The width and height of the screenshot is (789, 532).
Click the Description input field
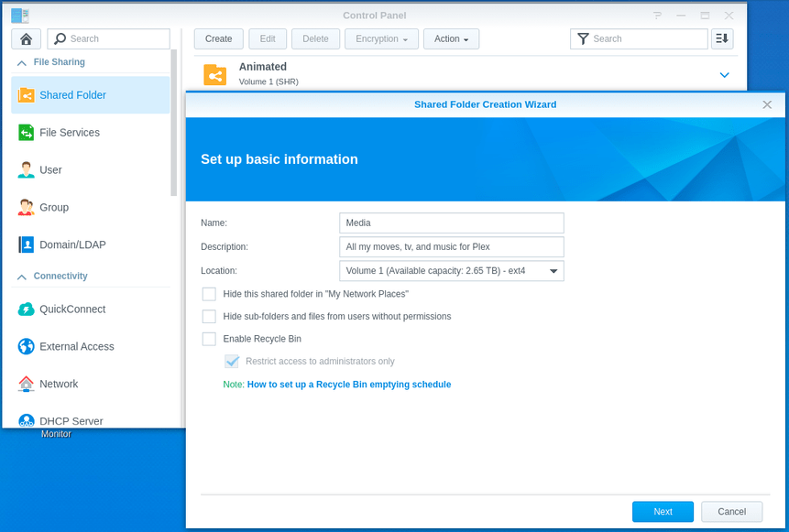452,247
